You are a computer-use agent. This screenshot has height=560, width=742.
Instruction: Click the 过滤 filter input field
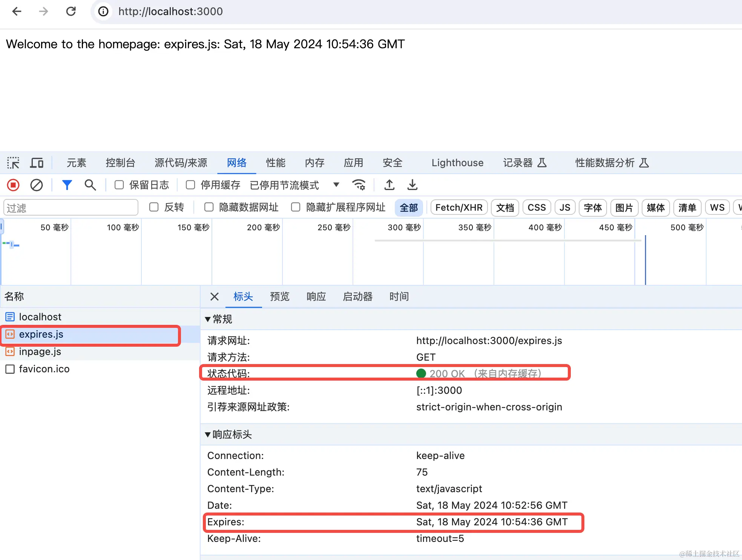tap(71, 208)
